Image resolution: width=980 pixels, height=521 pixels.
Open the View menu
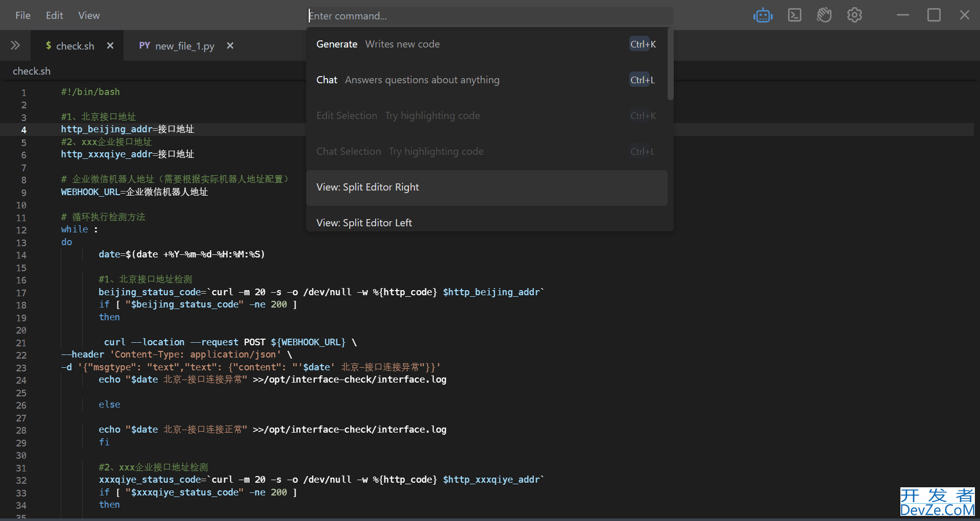pyautogui.click(x=89, y=15)
